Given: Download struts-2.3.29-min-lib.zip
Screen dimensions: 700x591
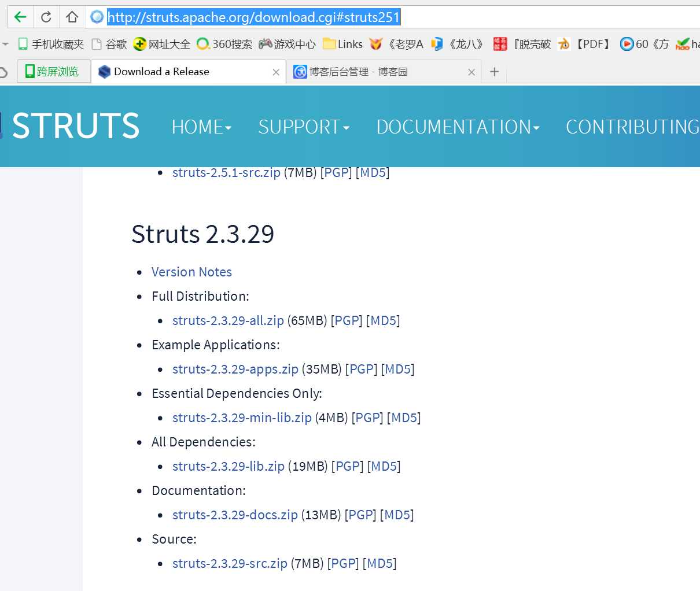Looking at the screenshot, I should [x=242, y=418].
